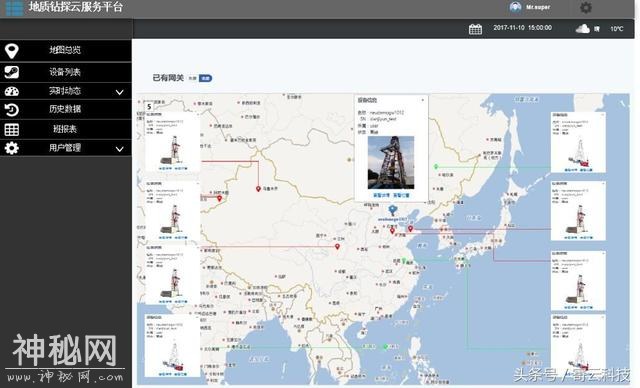This screenshot has height=388, width=640.
Task: Go to the 历史数据 menu entry
Action: pos(66,109)
